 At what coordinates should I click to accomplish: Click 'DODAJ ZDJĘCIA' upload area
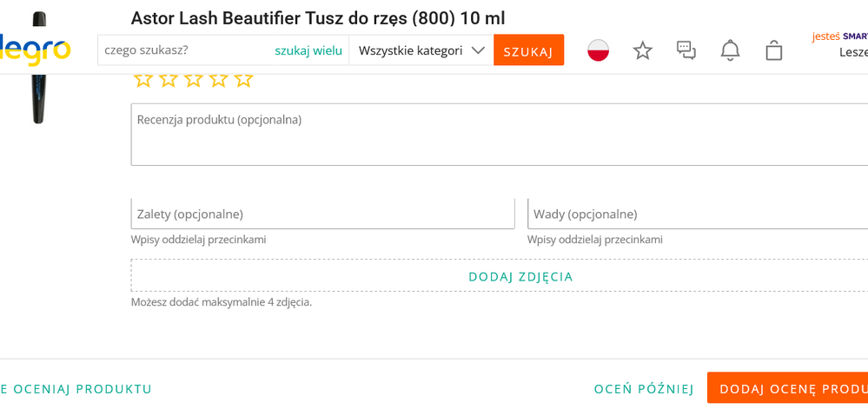(520, 276)
